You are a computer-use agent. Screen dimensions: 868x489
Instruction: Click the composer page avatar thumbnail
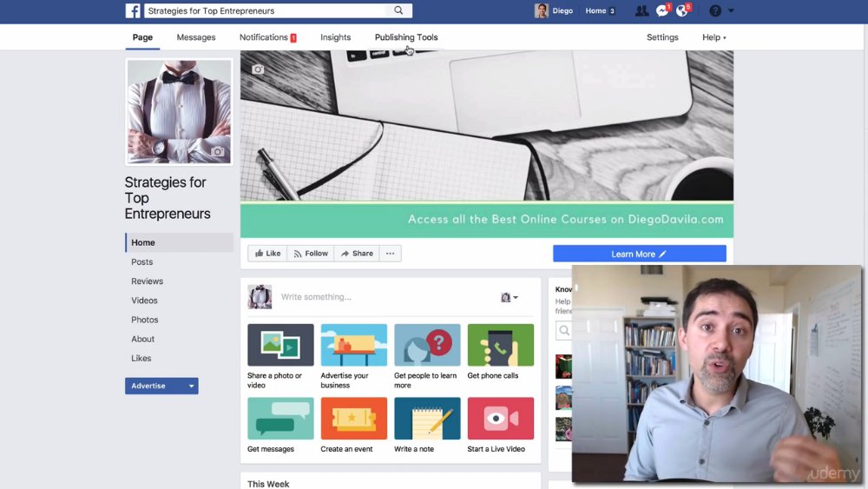(x=260, y=297)
